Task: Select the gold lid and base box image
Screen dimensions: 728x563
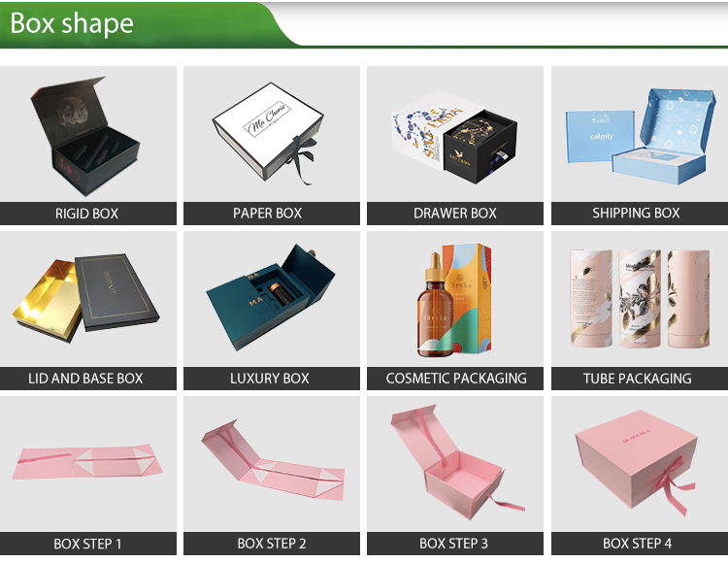Action: (x=87, y=299)
